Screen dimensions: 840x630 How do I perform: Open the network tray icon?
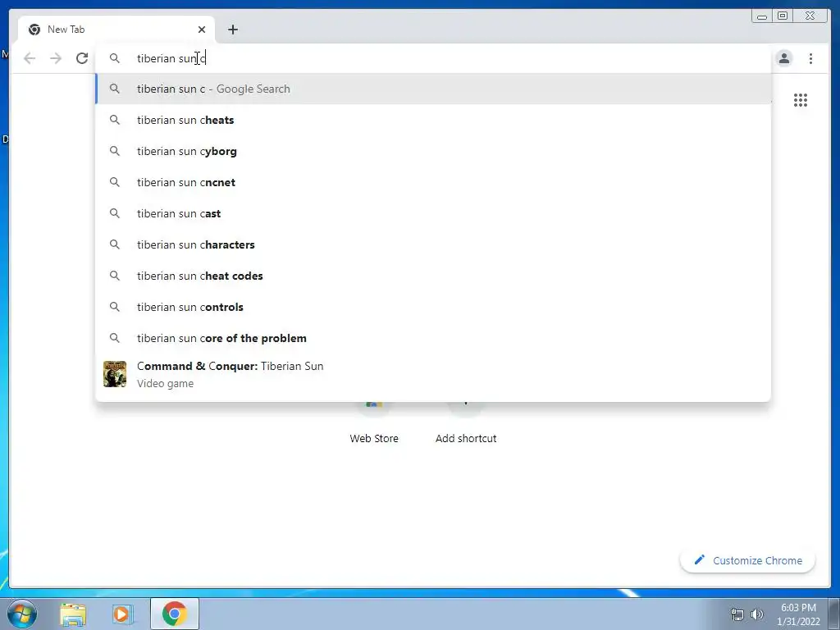737,614
